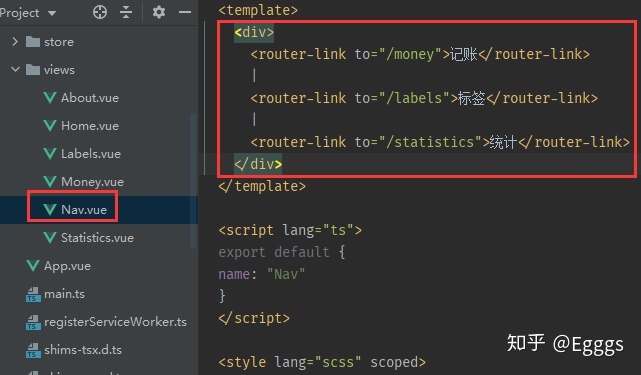Click the closing </div> tag
This screenshot has height=375, width=641.
[258, 164]
